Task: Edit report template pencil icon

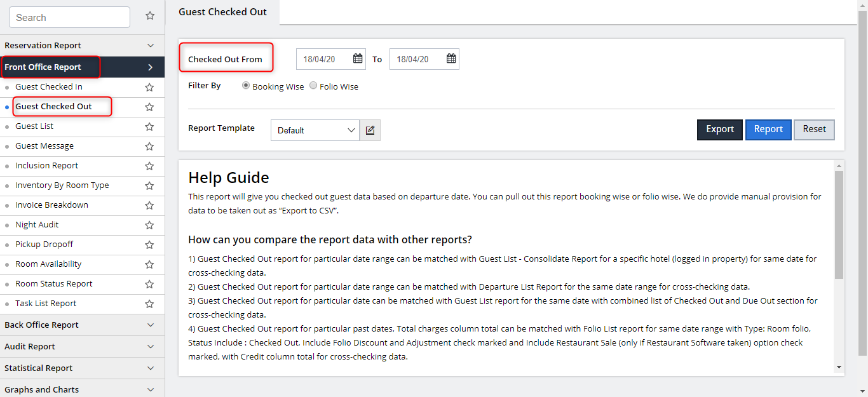Action: (370, 130)
